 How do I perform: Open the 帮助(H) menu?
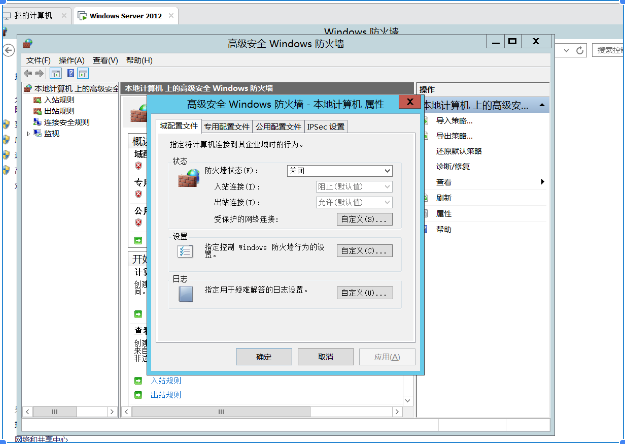139,61
